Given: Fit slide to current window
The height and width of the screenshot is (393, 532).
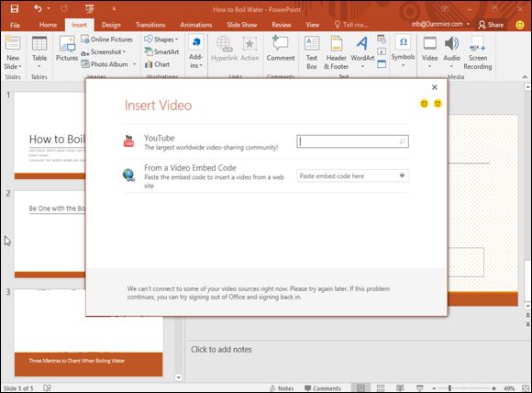Looking at the screenshot, I should 526,387.
